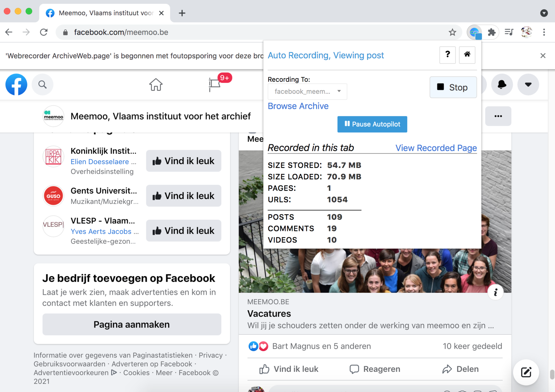Open the Chrome three-dot menu
The height and width of the screenshot is (392, 555).
click(544, 32)
